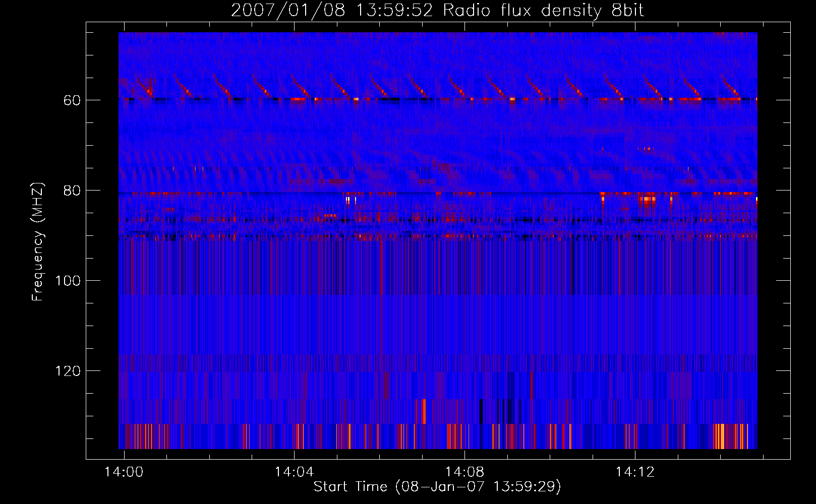Click the 100 MHz frequency tick label
Viewport: 816px width, 504px height.
pyautogui.click(x=68, y=281)
